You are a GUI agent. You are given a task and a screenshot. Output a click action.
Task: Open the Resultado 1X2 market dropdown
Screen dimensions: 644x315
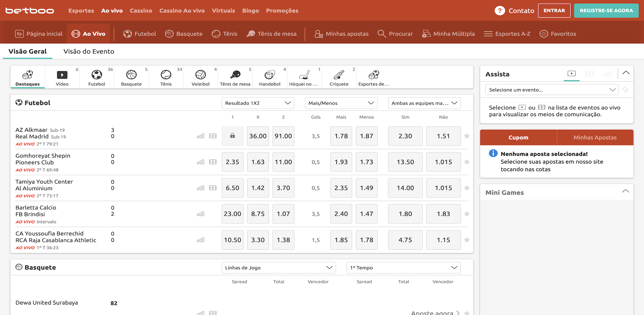click(x=258, y=103)
